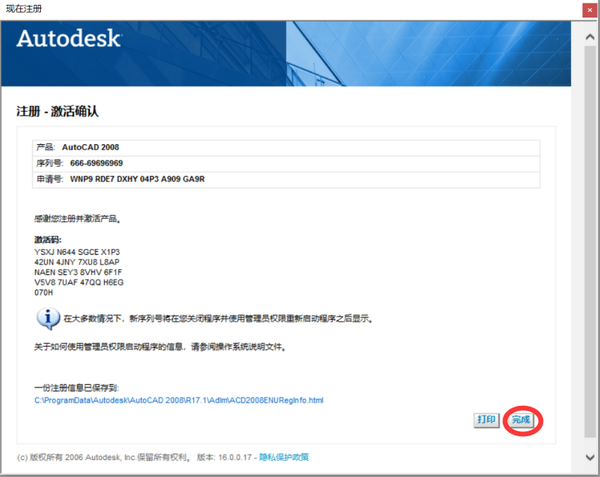This screenshot has width=600, height=477.
Task: Click the blue information bubble icon
Action: click(x=48, y=318)
